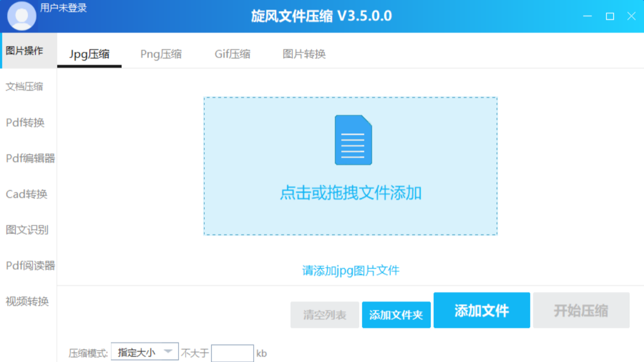Click the 开始压缩 button
The width and height of the screenshot is (644, 362).
tap(582, 310)
